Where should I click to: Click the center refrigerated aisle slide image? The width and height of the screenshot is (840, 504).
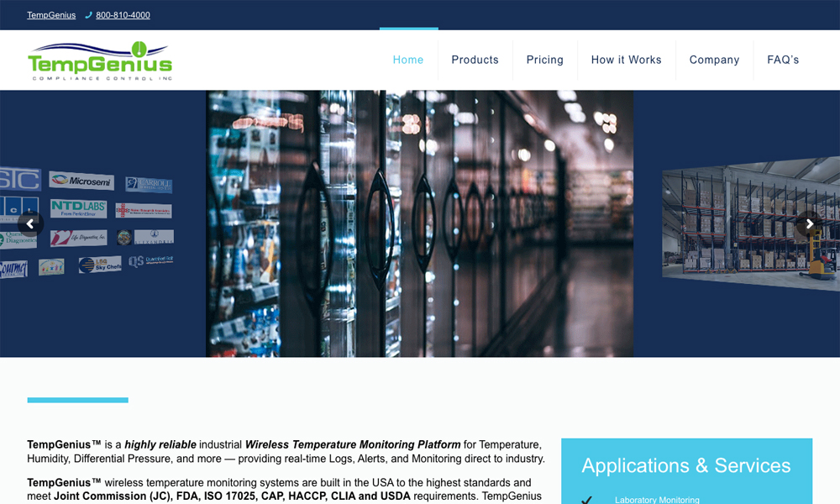[419, 223]
